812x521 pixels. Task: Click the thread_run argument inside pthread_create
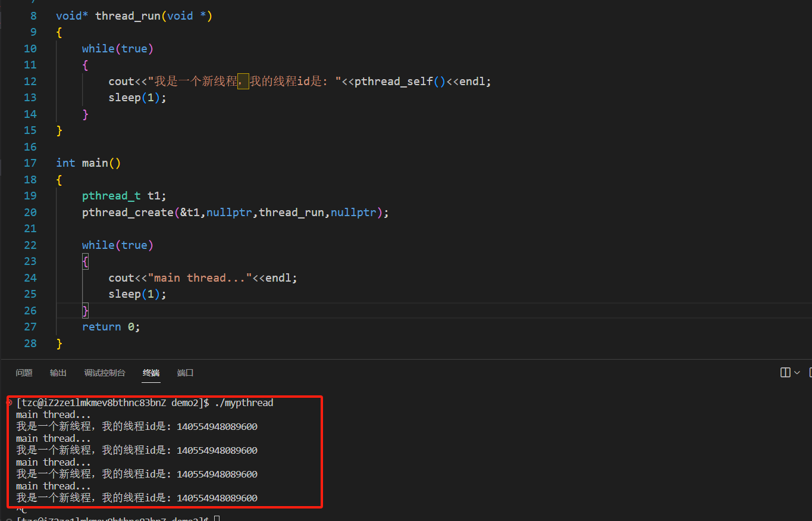[291, 213]
